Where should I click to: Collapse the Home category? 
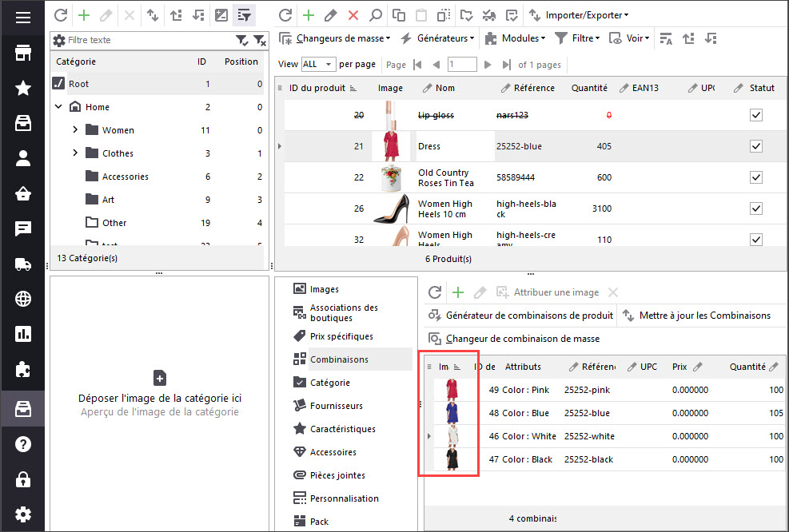pyautogui.click(x=58, y=106)
